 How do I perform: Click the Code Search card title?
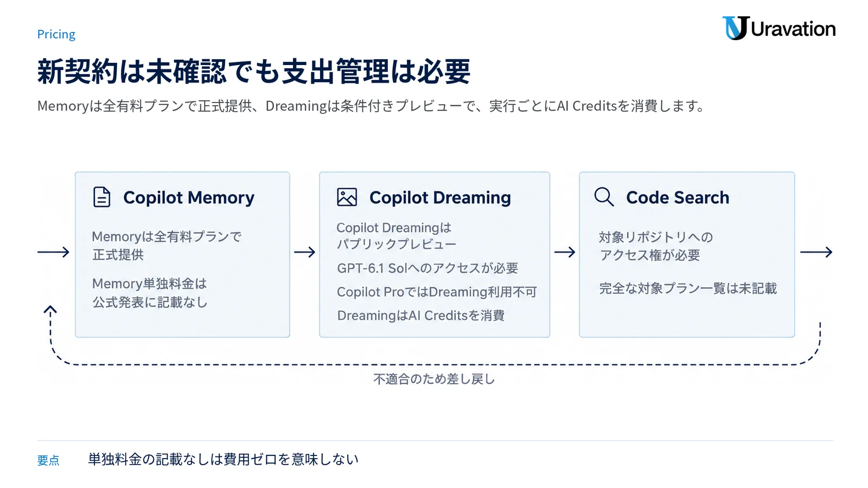tap(678, 197)
